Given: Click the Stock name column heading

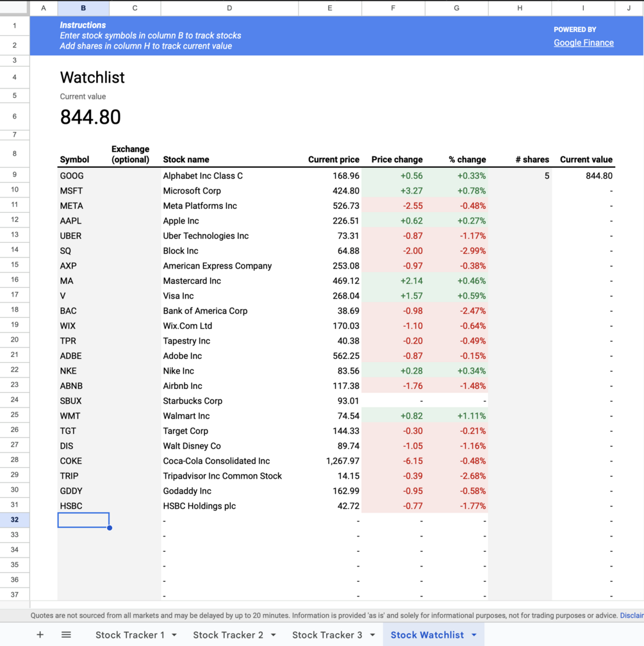Looking at the screenshot, I should coord(186,160).
